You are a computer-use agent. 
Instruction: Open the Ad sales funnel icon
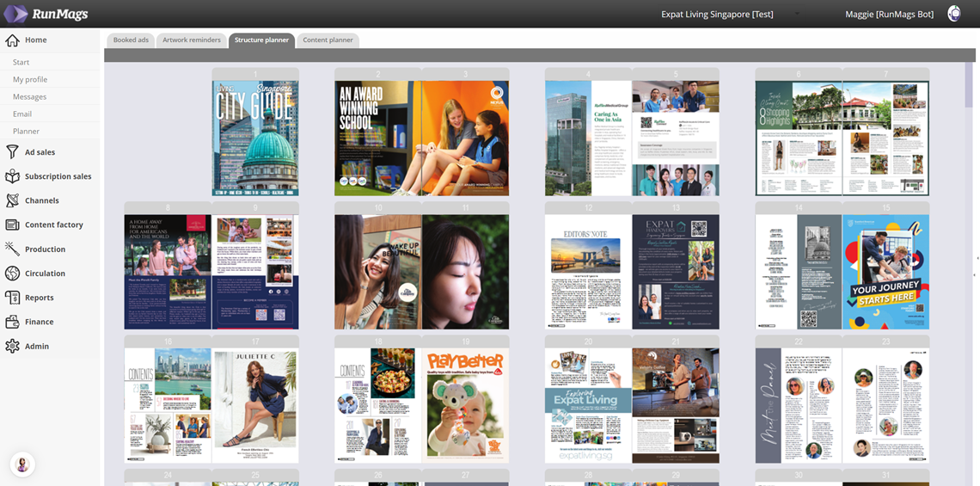tap(12, 152)
